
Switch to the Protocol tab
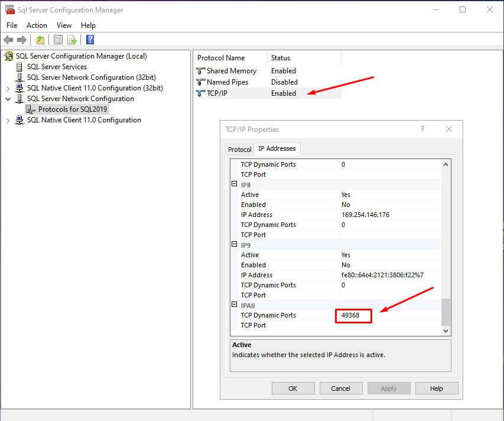[239, 149]
